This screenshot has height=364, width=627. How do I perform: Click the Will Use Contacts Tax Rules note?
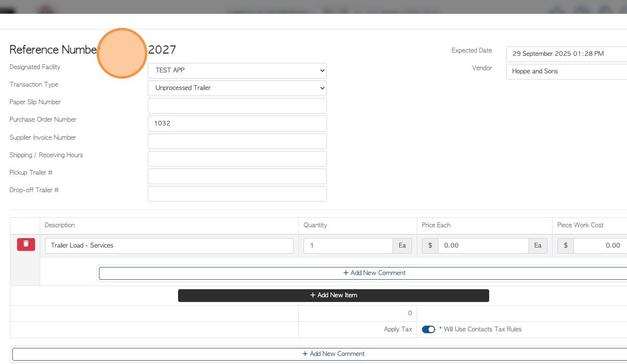click(480, 329)
